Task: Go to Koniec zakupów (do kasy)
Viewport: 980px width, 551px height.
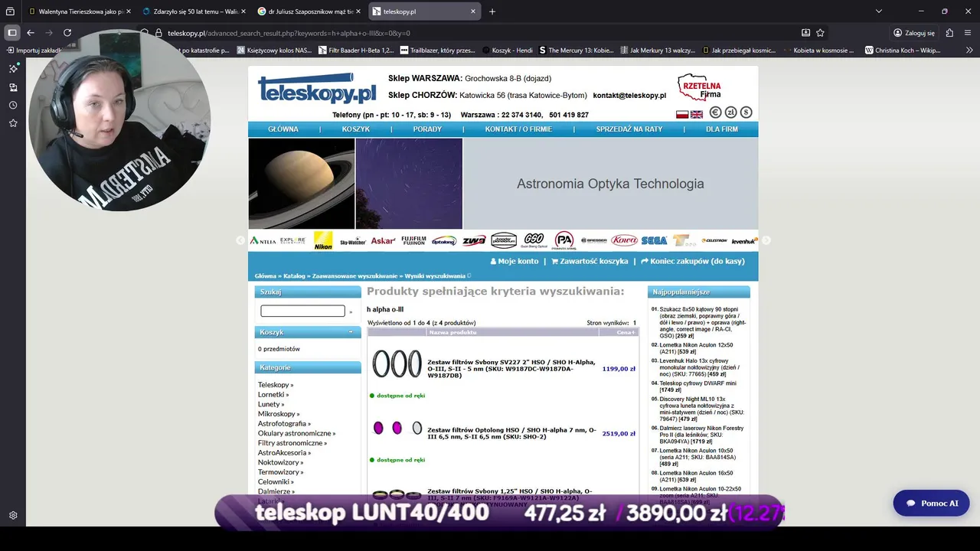Action: tap(693, 261)
